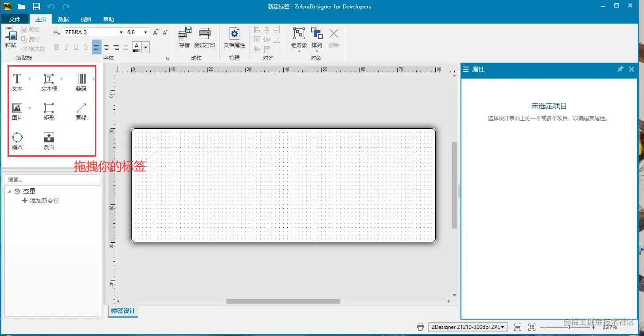Toggle underline U formatting
This screenshot has width=644, height=336.
(76, 47)
